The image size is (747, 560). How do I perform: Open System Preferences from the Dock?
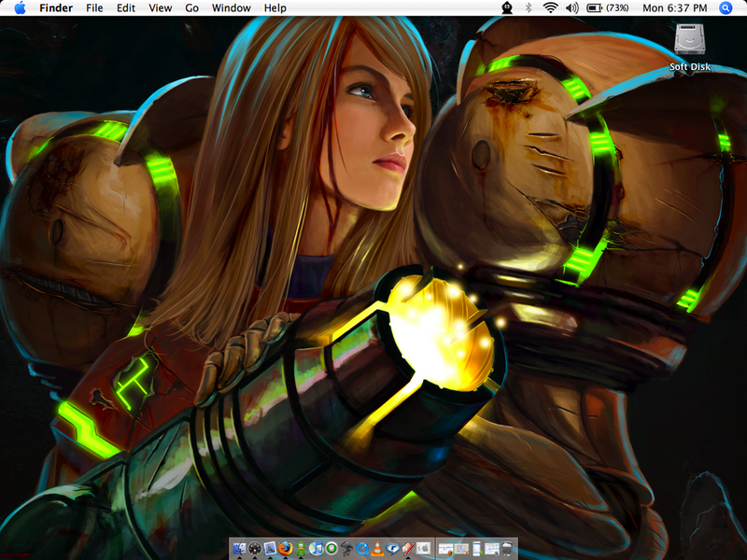[x=423, y=549]
